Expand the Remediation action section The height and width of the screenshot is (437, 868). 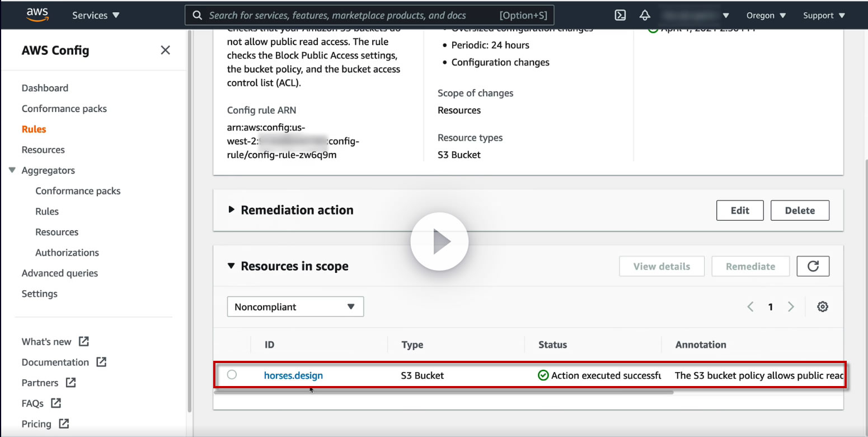click(x=231, y=210)
